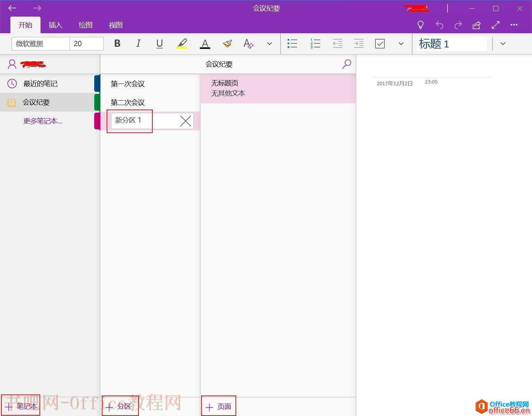The height and width of the screenshot is (416, 532).
Task: Switch to the 绘图 tab
Action: tap(86, 25)
